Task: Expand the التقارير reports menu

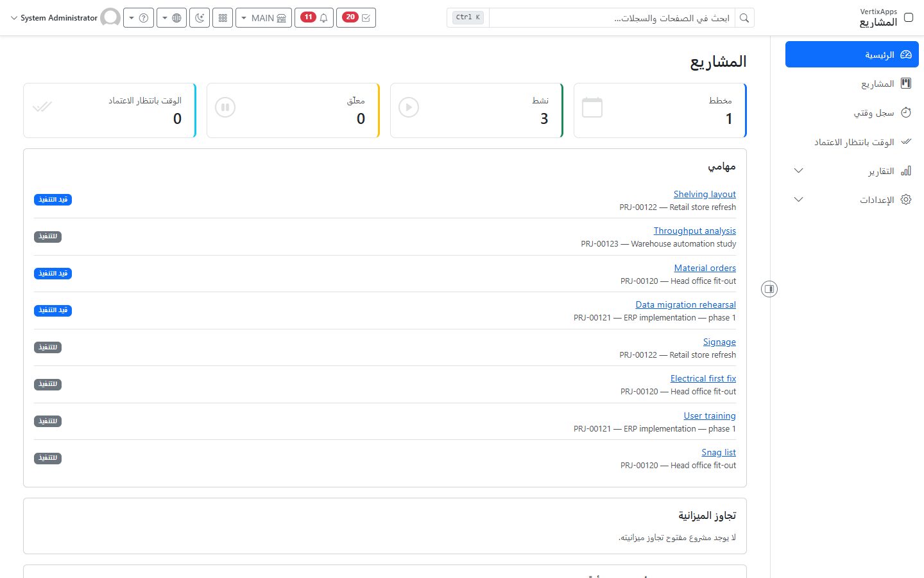Action: pos(851,171)
